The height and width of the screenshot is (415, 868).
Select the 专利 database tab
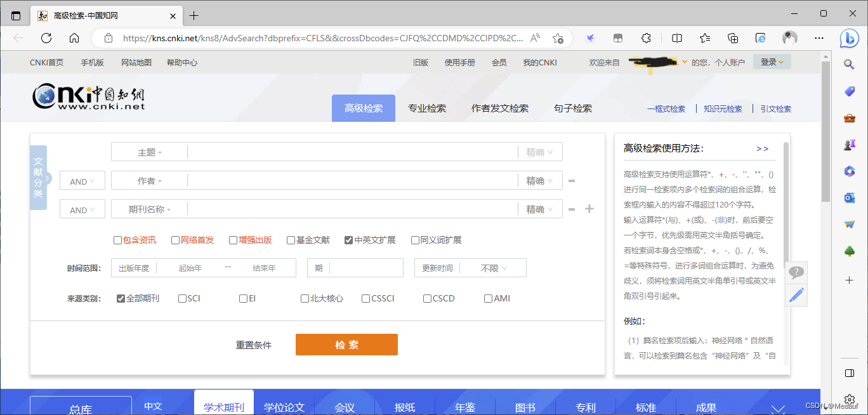point(586,406)
